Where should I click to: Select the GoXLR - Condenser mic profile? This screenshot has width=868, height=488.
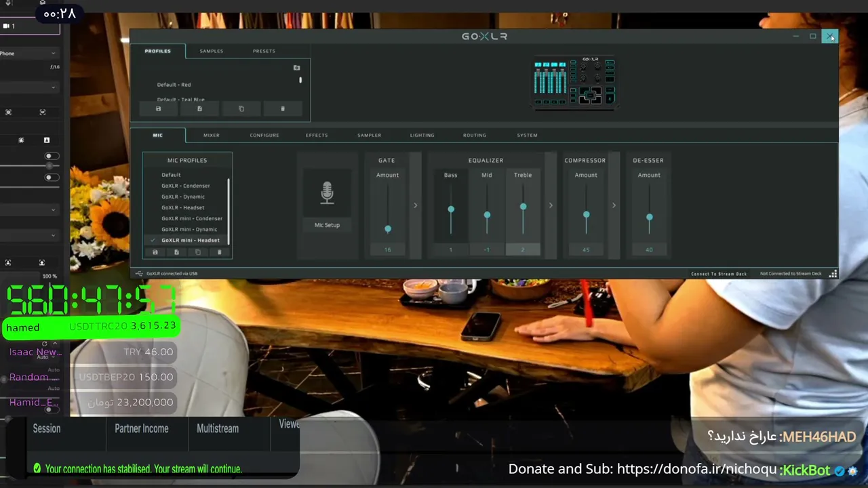185,186
